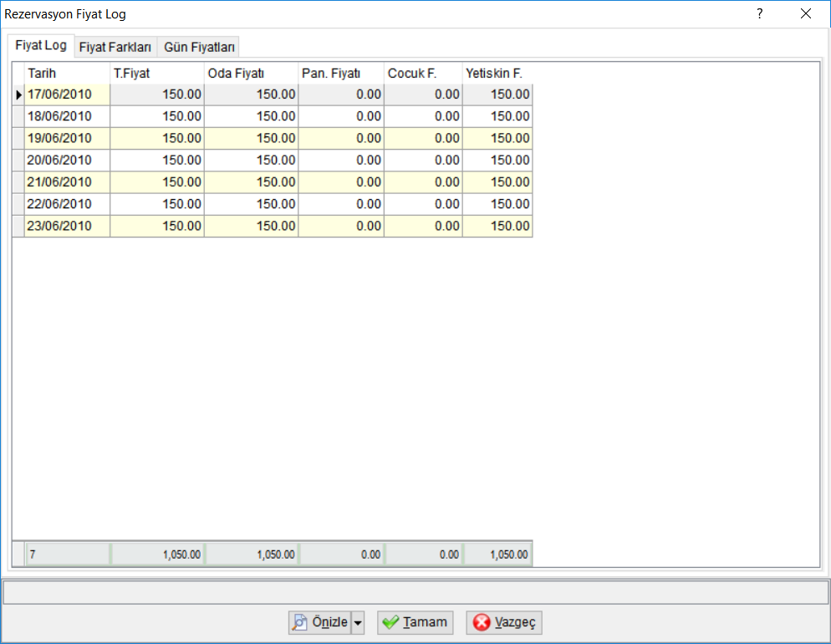The image size is (831, 644).
Task: Switch to the Fiyat Farkları tab
Action: (115, 47)
